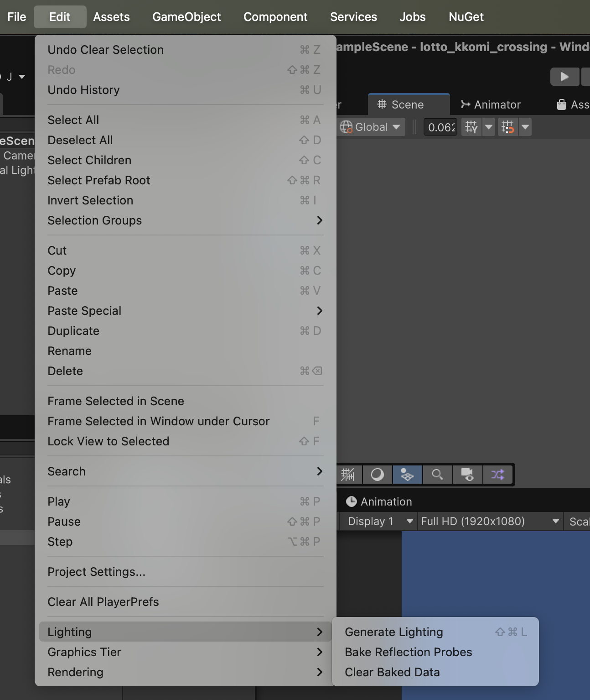The image size is (590, 700).
Task: Open the GameObject menu
Action: pos(186,17)
